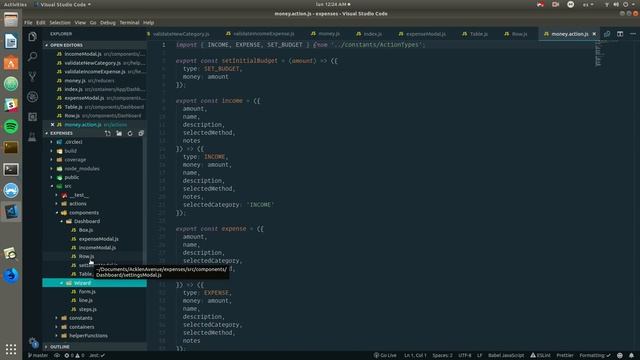Click Spaces: 2 indentation setting
This screenshot has width=640, height=360.
click(x=442, y=356)
